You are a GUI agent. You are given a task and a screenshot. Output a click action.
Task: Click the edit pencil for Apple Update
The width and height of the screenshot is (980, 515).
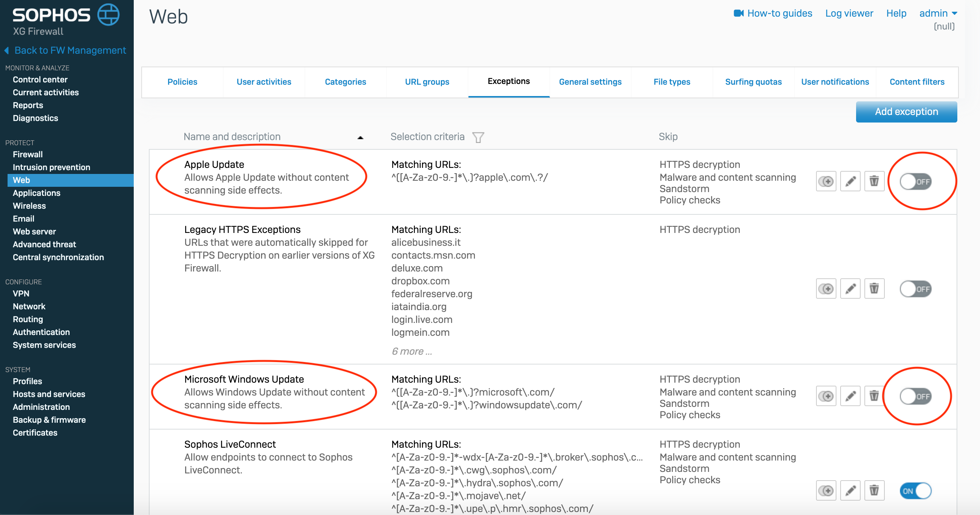(x=850, y=181)
